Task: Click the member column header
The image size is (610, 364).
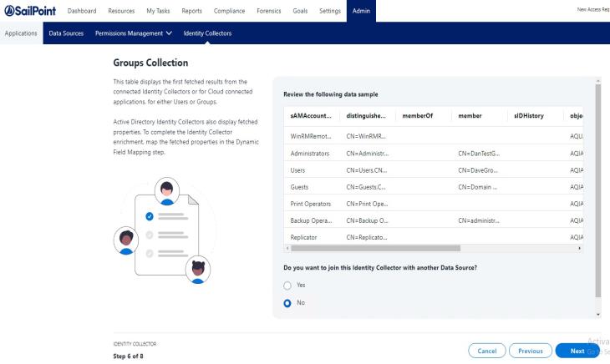Action: coord(470,116)
